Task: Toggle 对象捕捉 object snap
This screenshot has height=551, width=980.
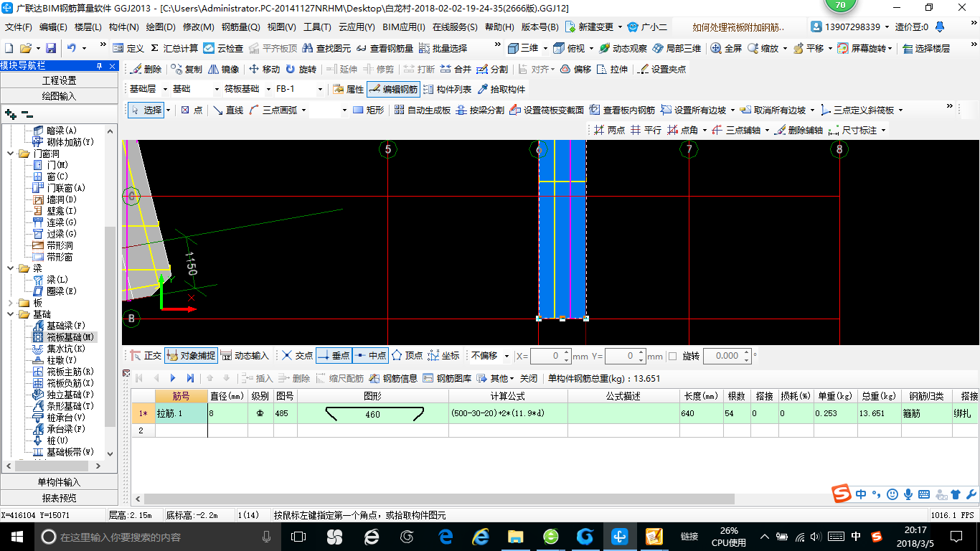Action: pyautogui.click(x=190, y=355)
